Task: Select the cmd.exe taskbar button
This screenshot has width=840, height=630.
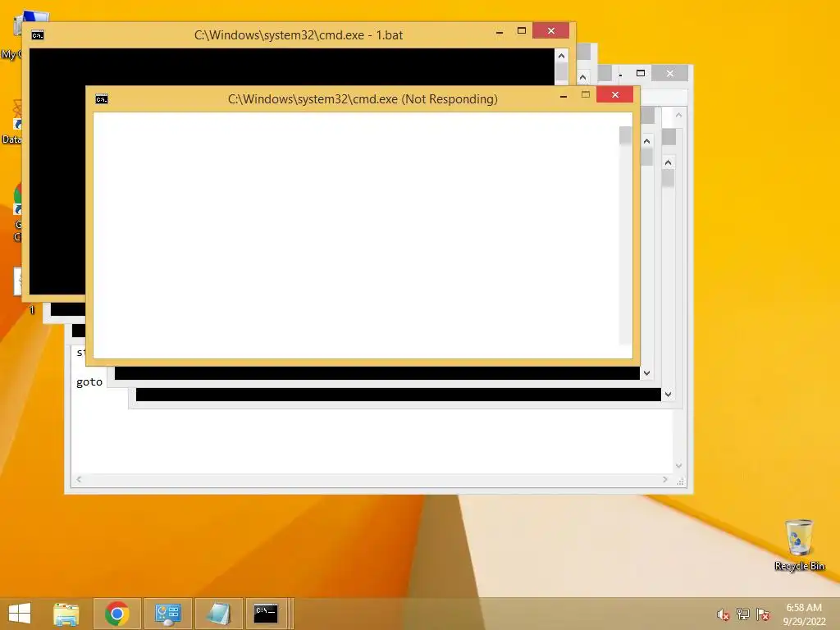Action: tap(266, 614)
